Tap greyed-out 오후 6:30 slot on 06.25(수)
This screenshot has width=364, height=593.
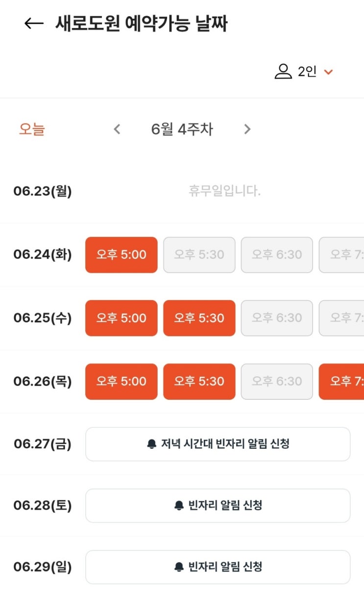coord(277,318)
